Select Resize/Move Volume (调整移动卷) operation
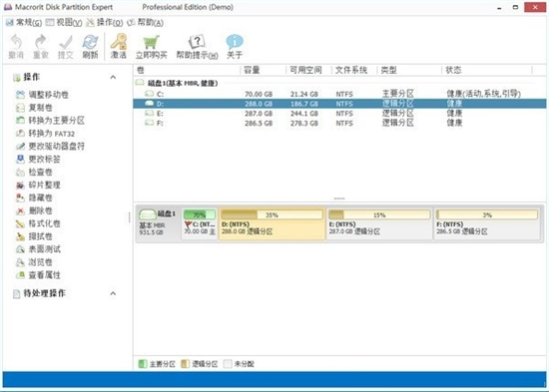549x392 pixels. pyautogui.click(x=42, y=95)
